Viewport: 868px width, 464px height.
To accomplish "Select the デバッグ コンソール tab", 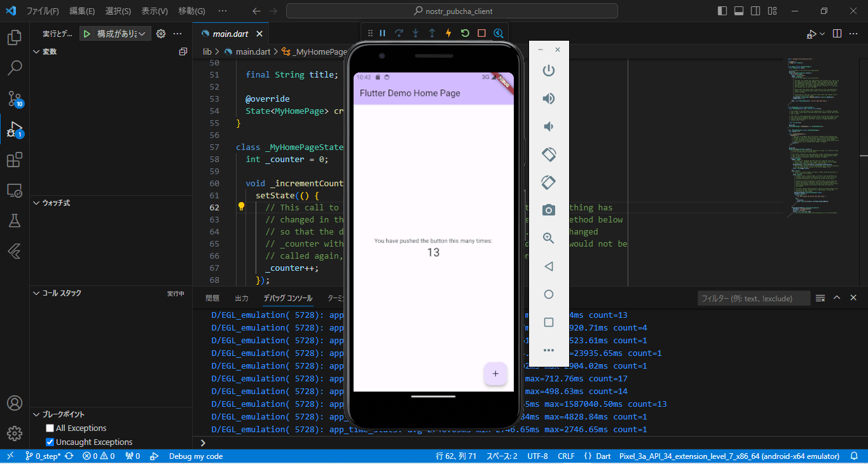I will [288, 297].
